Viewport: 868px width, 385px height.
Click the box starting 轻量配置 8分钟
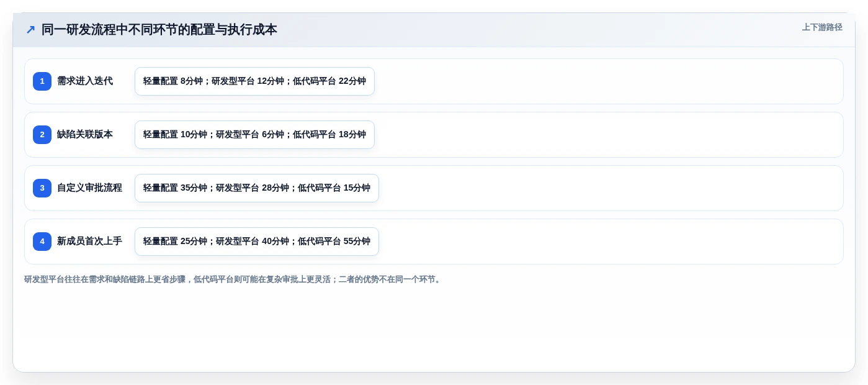[x=254, y=81]
